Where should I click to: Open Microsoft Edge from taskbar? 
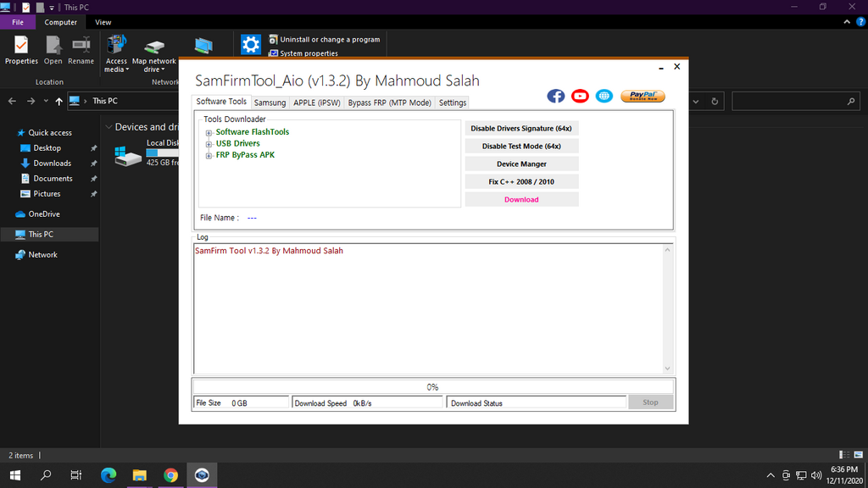pyautogui.click(x=108, y=474)
